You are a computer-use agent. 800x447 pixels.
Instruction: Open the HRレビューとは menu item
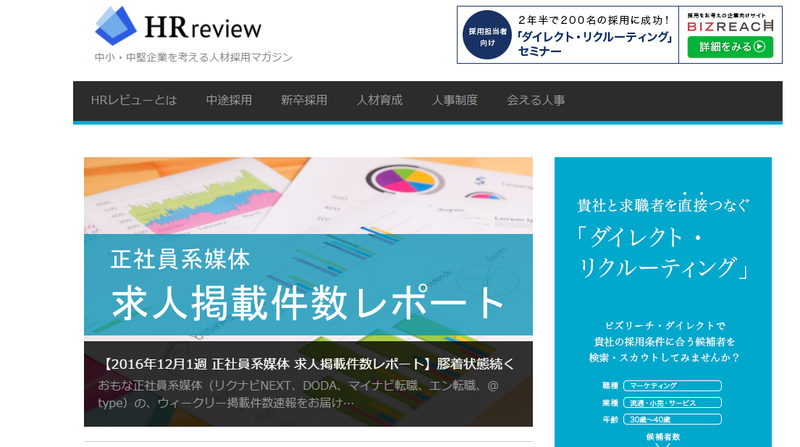click(x=133, y=101)
